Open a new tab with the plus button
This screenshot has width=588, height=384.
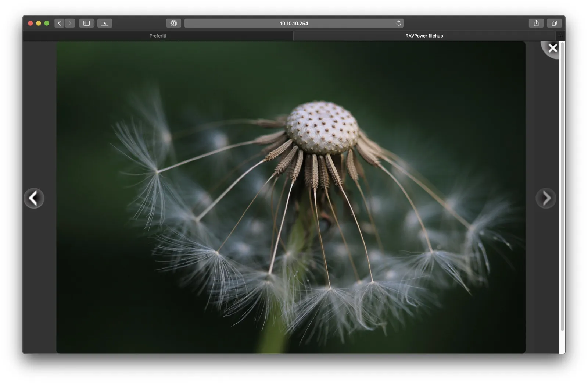[560, 36]
